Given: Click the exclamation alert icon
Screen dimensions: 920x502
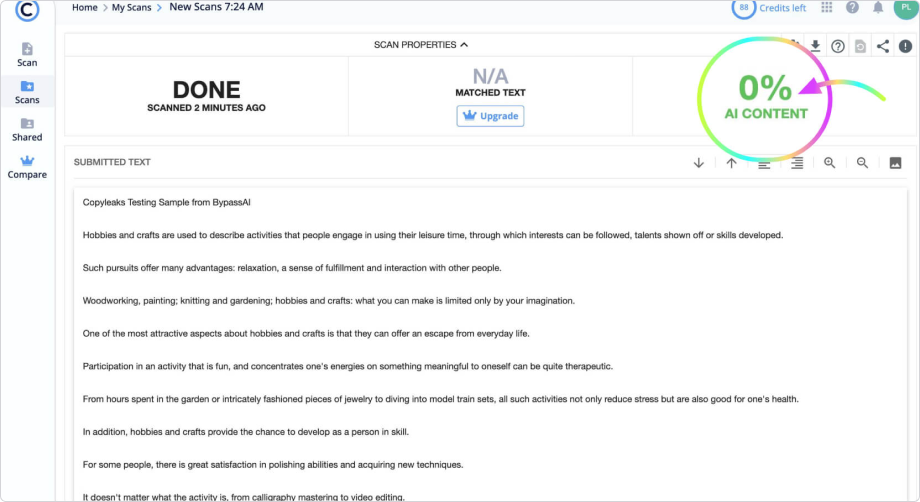Looking at the screenshot, I should click(x=905, y=46).
